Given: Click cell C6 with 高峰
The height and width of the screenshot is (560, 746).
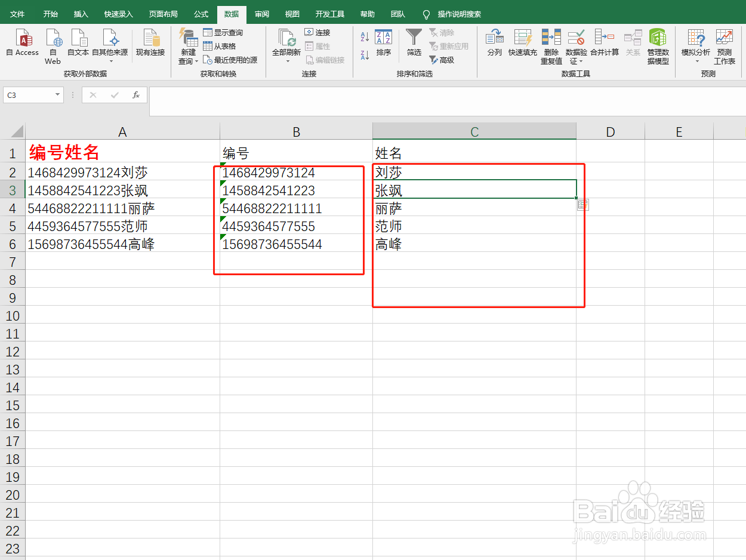Looking at the screenshot, I should [474, 244].
